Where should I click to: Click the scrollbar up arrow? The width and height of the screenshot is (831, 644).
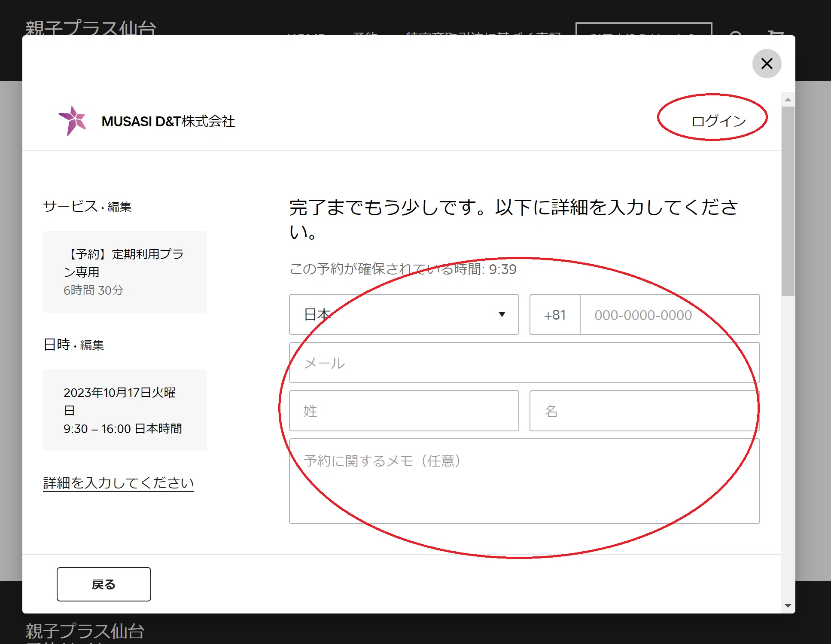(788, 100)
